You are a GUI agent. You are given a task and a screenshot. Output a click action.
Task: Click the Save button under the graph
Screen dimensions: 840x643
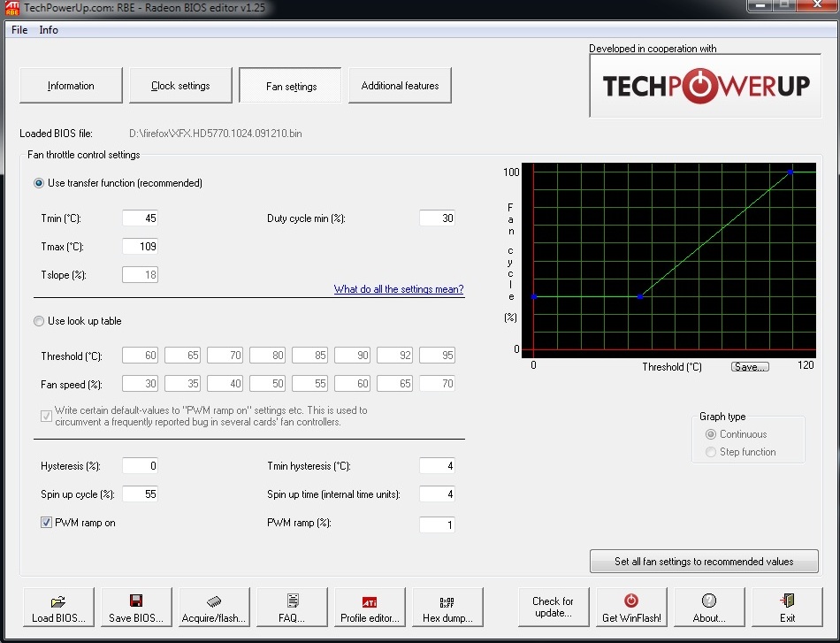(x=750, y=367)
